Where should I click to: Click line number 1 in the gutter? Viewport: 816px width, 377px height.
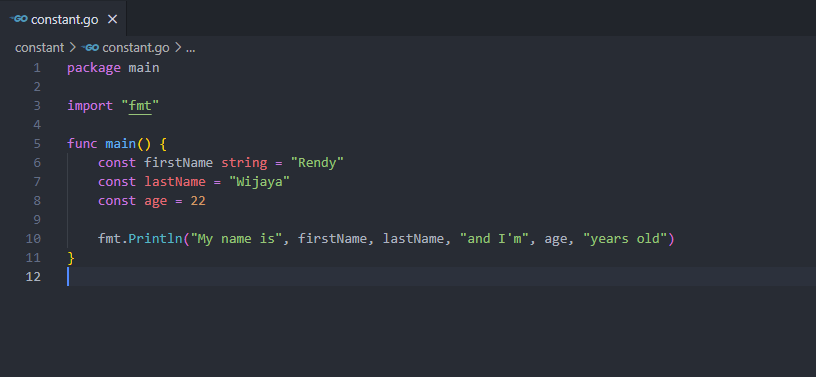point(36,68)
